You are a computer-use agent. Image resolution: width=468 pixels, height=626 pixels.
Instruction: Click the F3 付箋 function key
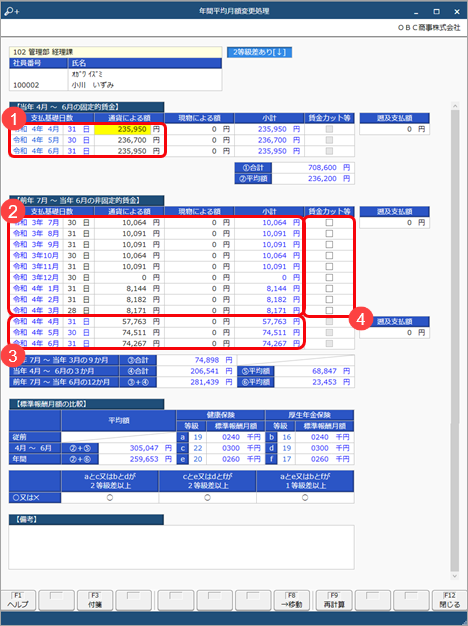click(x=95, y=600)
